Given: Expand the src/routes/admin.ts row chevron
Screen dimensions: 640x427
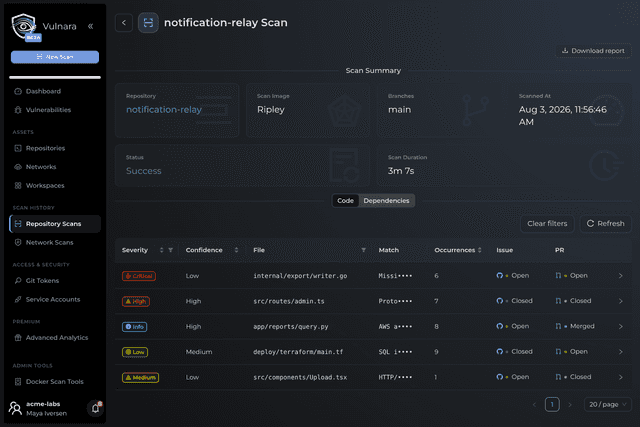Looking at the screenshot, I should tap(620, 301).
